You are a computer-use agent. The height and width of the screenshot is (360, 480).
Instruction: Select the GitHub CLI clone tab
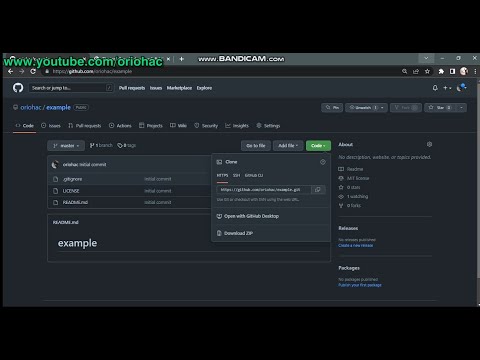pos(254,175)
